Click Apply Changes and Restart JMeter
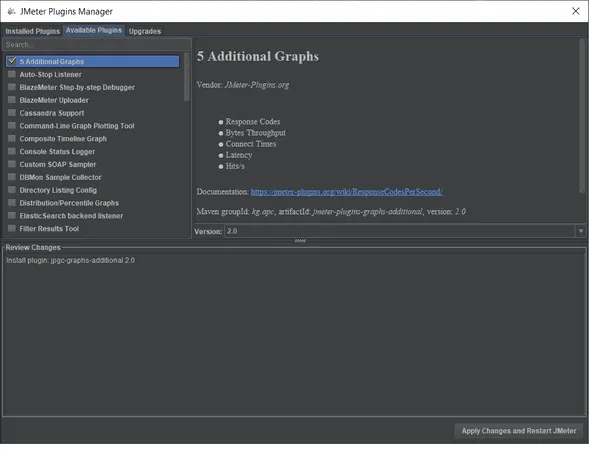Image resolution: width=590 pixels, height=454 pixels. 519,431
